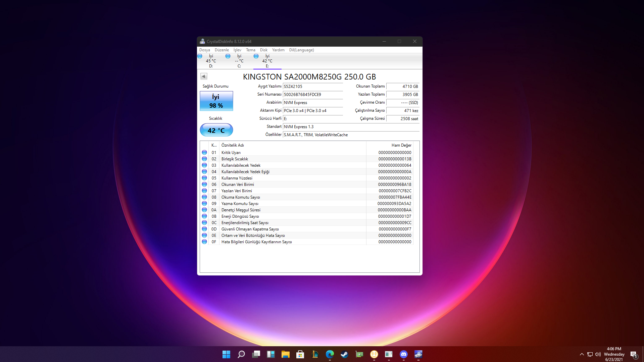Open File Explorer from the taskbar

pos(286,354)
